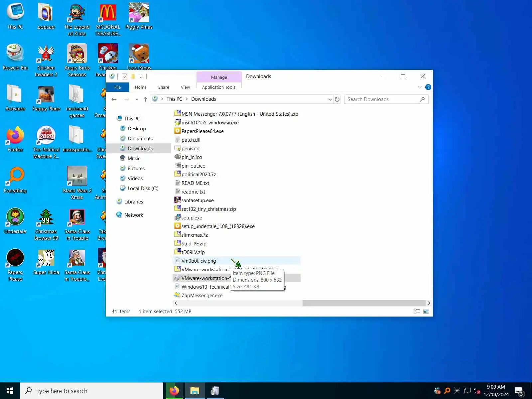
Task: Open the Customize Quick Access Toolbar dropdown
Action: coord(141,76)
